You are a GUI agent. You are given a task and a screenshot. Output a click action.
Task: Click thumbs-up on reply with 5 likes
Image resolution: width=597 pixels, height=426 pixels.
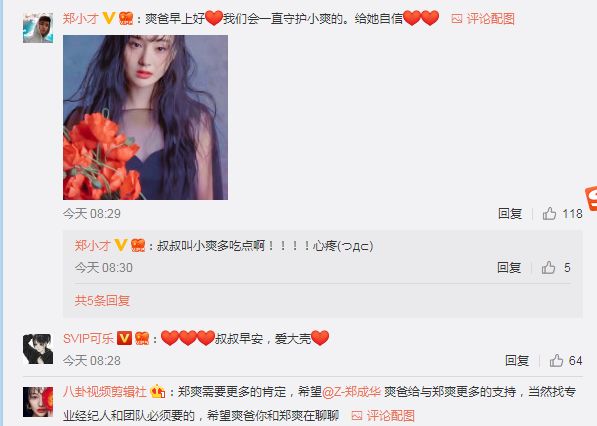[x=548, y=268]
